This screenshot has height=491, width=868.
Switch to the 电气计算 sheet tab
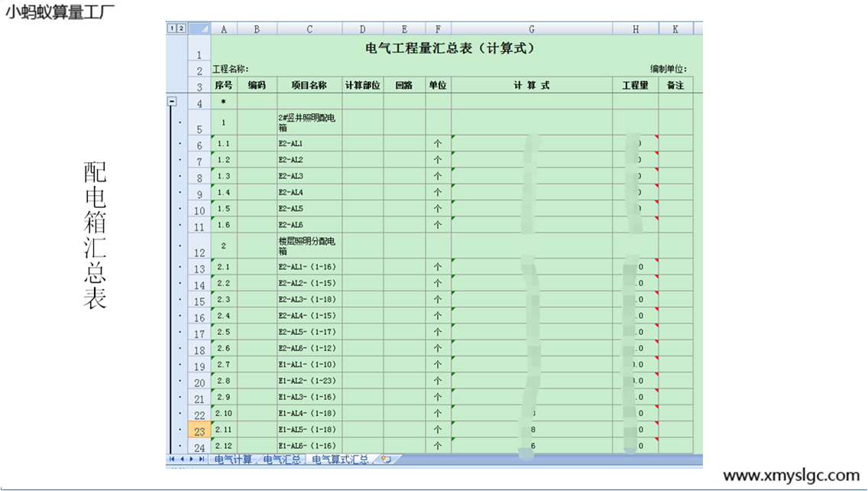233,460
